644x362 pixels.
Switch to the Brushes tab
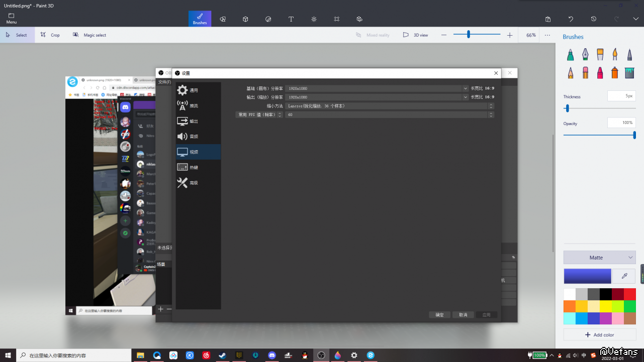[x=200, y=19]
